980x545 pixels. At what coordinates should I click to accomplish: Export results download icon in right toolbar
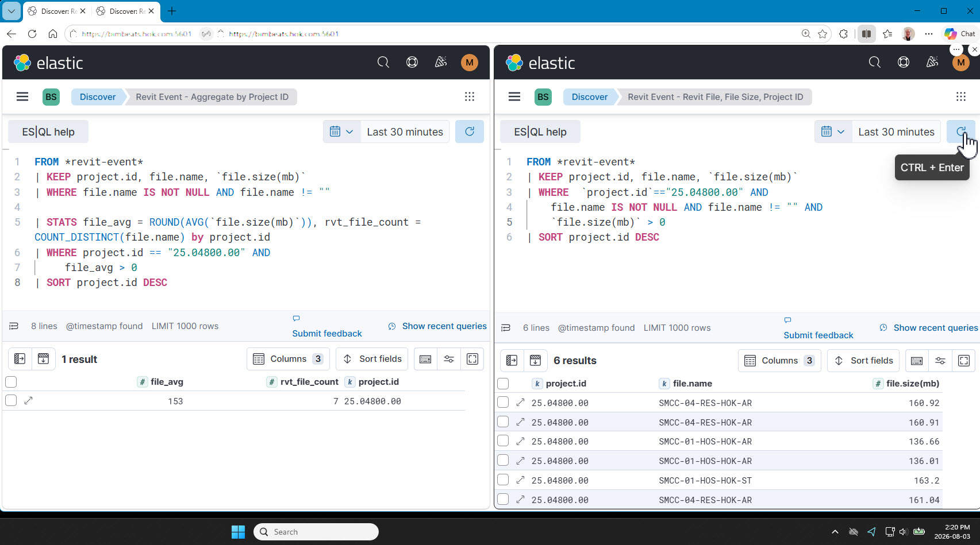click(x=535, y=361)
